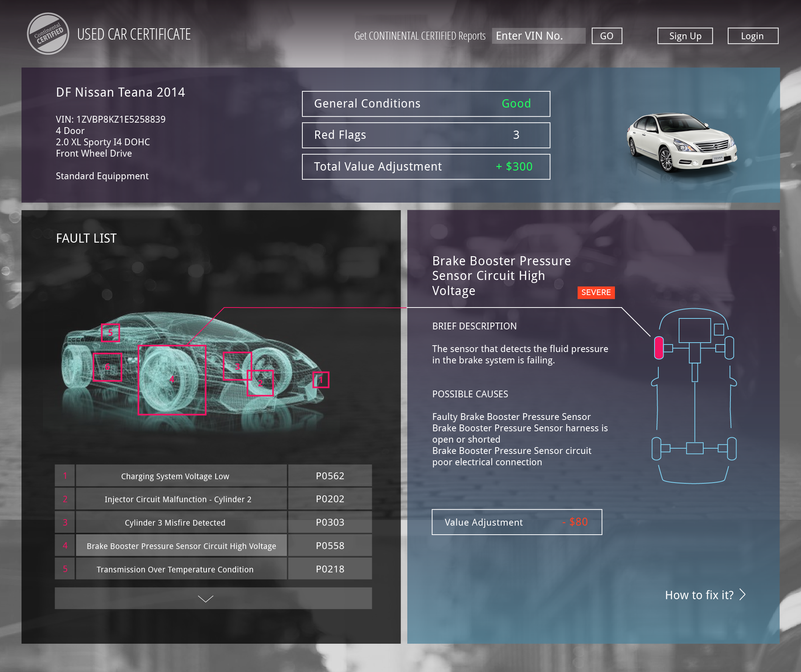Click fault code P0303
The width and height of the screenshot is (801, 672).
point(330,522)
